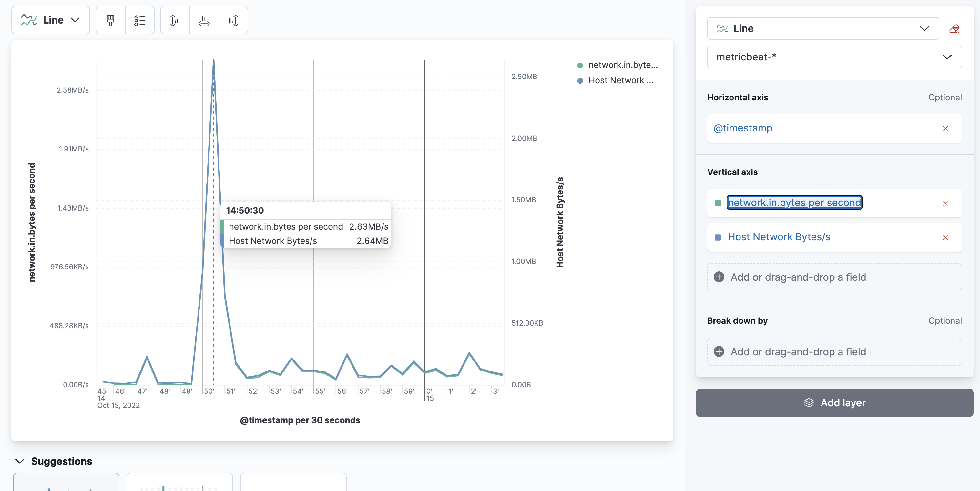Screen dimensions: 980x491
Task: Open left axis settings icon
Action: point(175,20)
